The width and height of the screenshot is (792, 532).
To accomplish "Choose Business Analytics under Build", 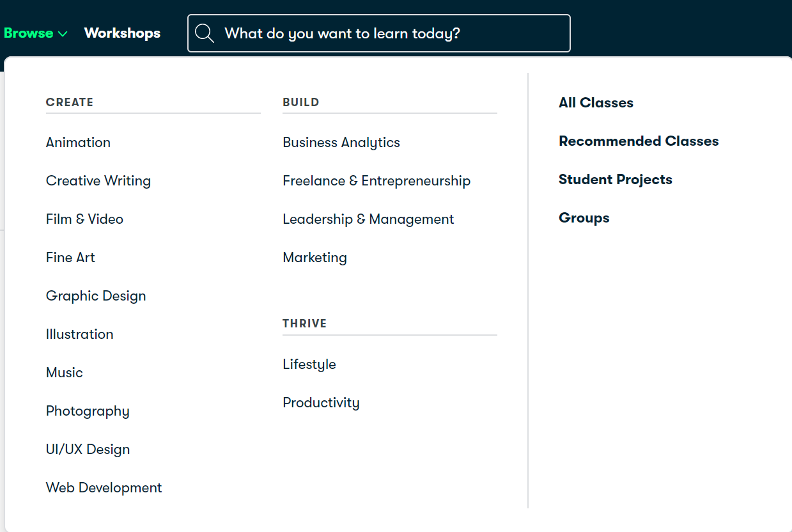I will (x=341, y=143).
